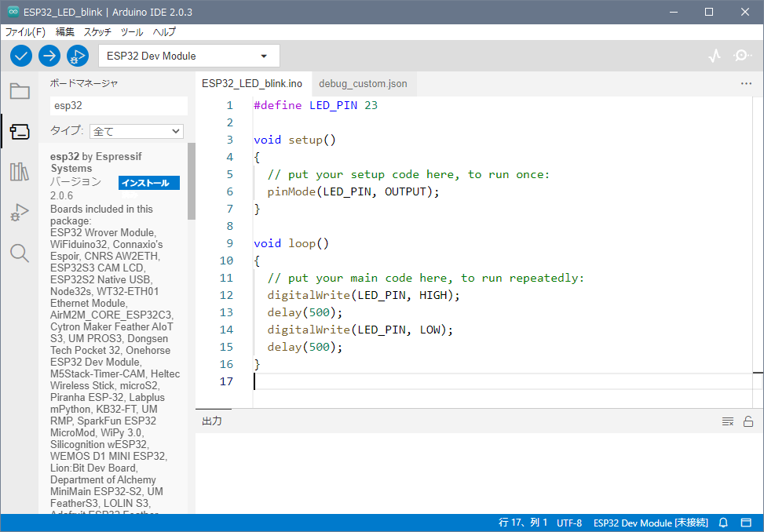
Task: Click the Upload arrow button
Action: click(49, 56)
